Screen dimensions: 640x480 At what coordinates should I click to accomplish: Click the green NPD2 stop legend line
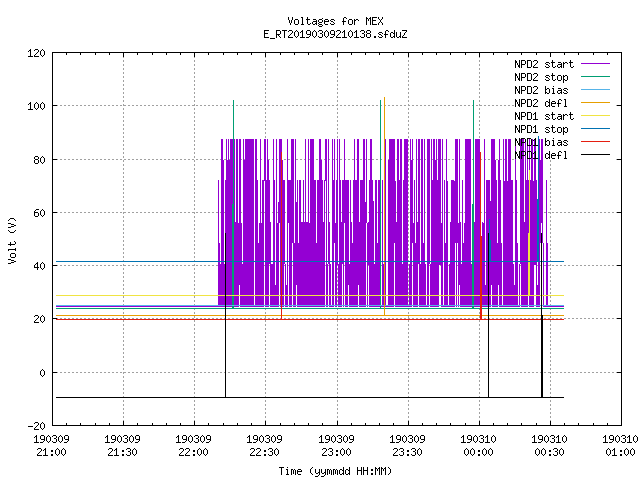pyautogui.click(x=595, y=76)
